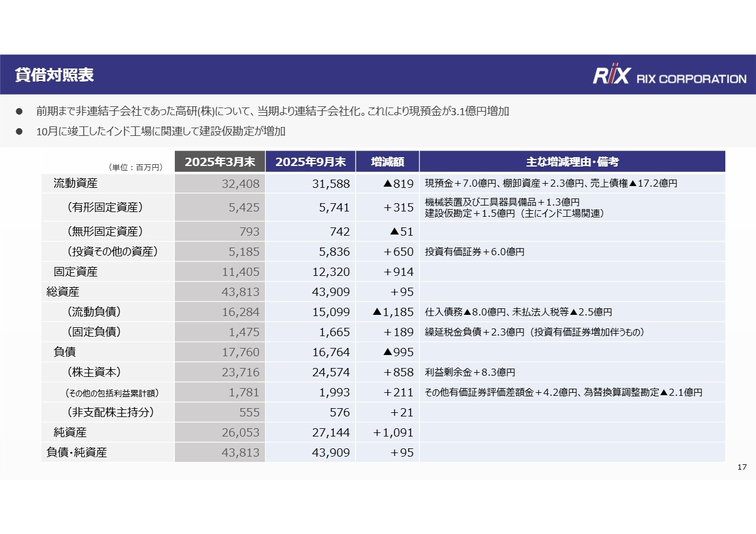Screen dimensions: 756x534
Task: Select the 2025年3月末 column header
Action: (220, 162)
